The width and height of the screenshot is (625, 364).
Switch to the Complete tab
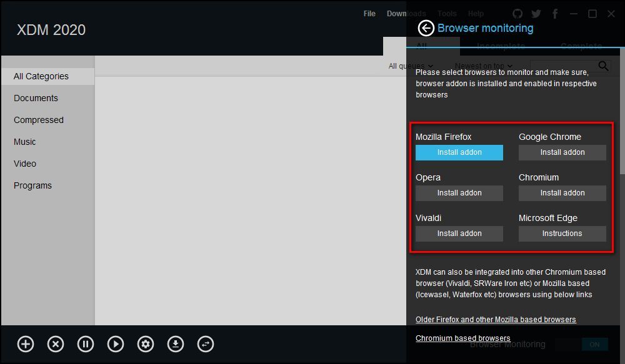tap(581, 47)
